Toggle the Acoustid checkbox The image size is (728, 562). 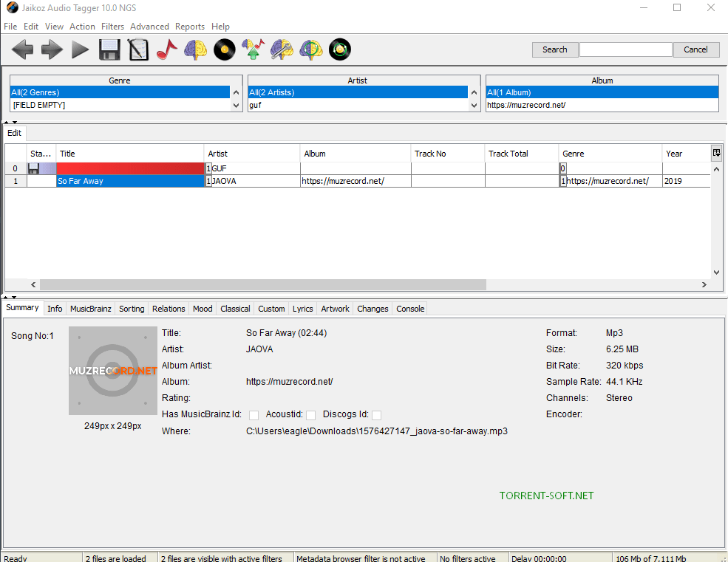311,415
